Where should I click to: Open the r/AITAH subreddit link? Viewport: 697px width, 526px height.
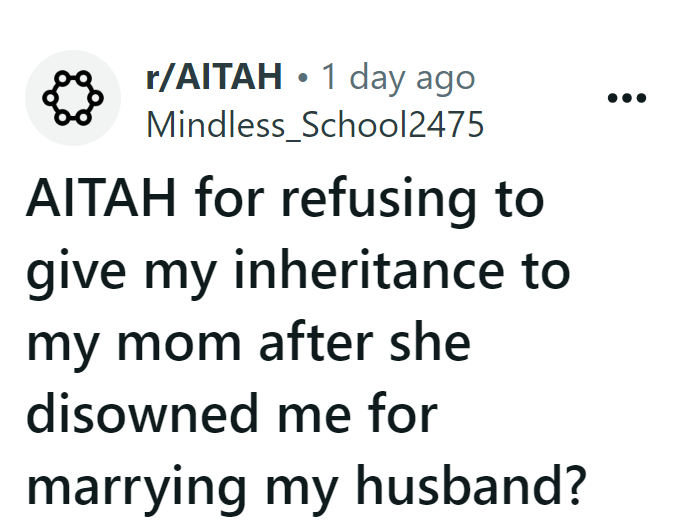[x=213, y=77]
